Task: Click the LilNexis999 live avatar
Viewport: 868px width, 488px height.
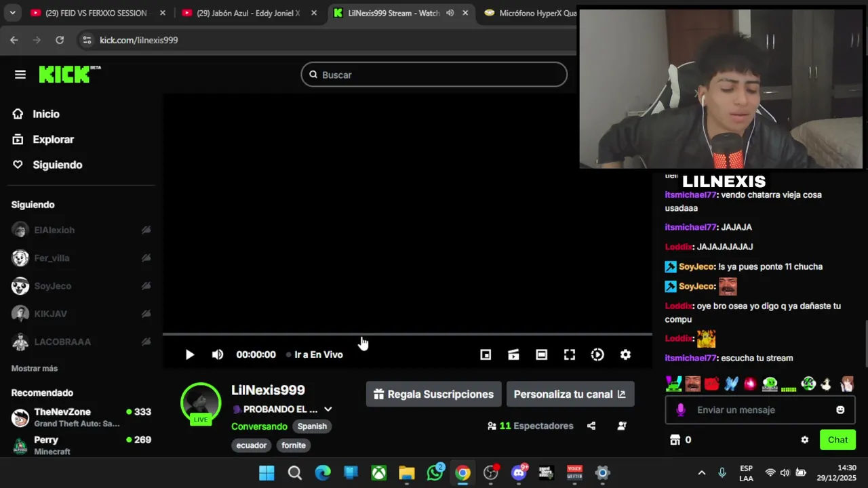Action: click(x=201, y=403)
